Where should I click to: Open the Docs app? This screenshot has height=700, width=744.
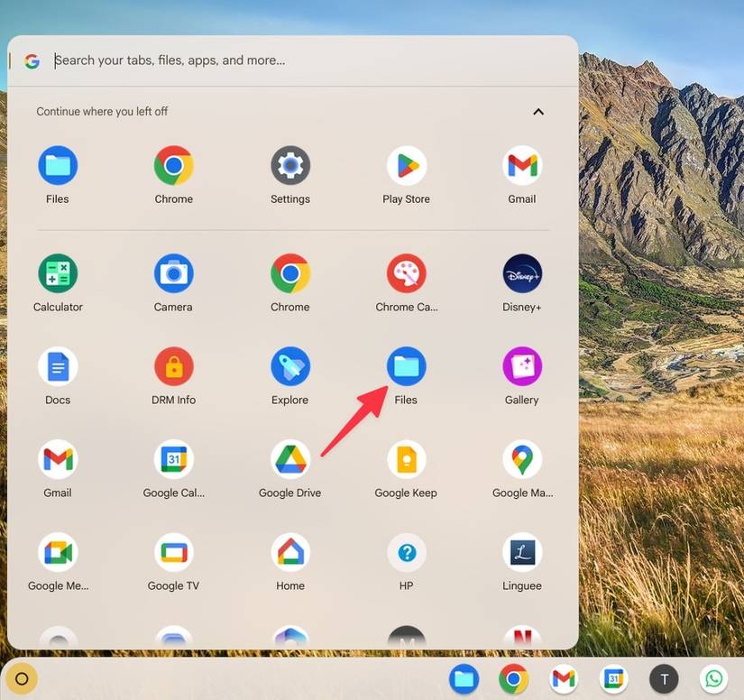(x=58, y=367)
